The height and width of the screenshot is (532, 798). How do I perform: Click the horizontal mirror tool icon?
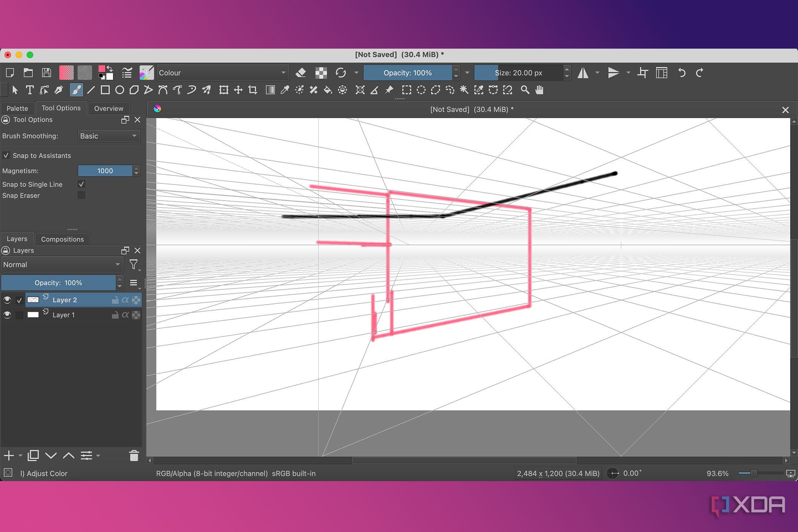click(583, 73)
